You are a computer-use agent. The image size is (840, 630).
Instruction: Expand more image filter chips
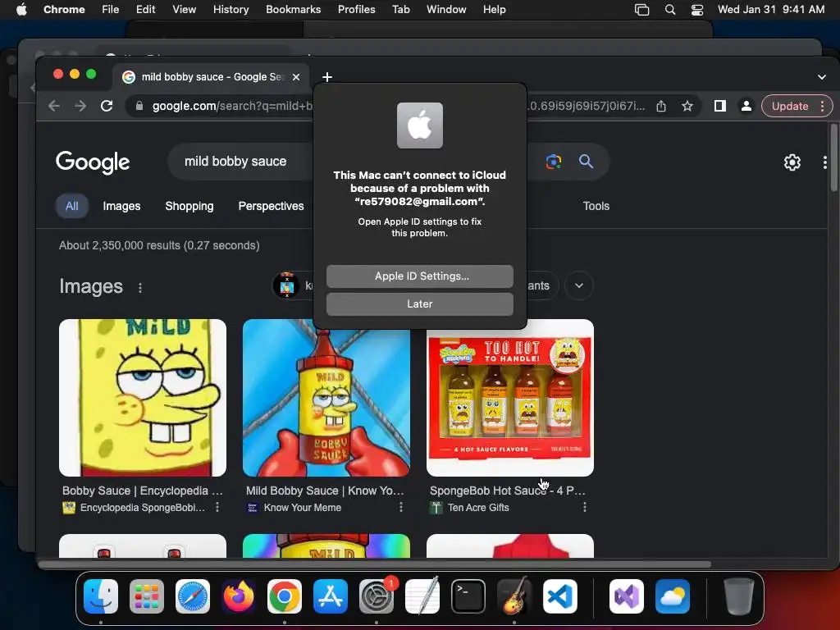579,285
